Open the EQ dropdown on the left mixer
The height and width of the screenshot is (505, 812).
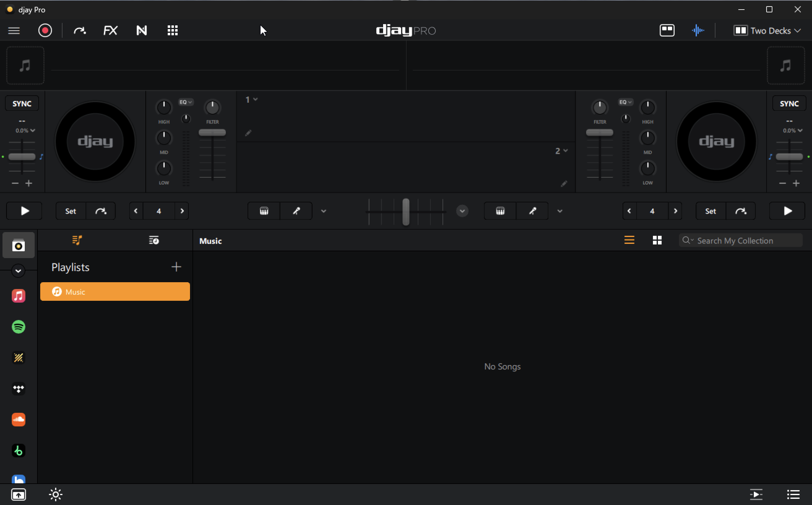point(186,102)
